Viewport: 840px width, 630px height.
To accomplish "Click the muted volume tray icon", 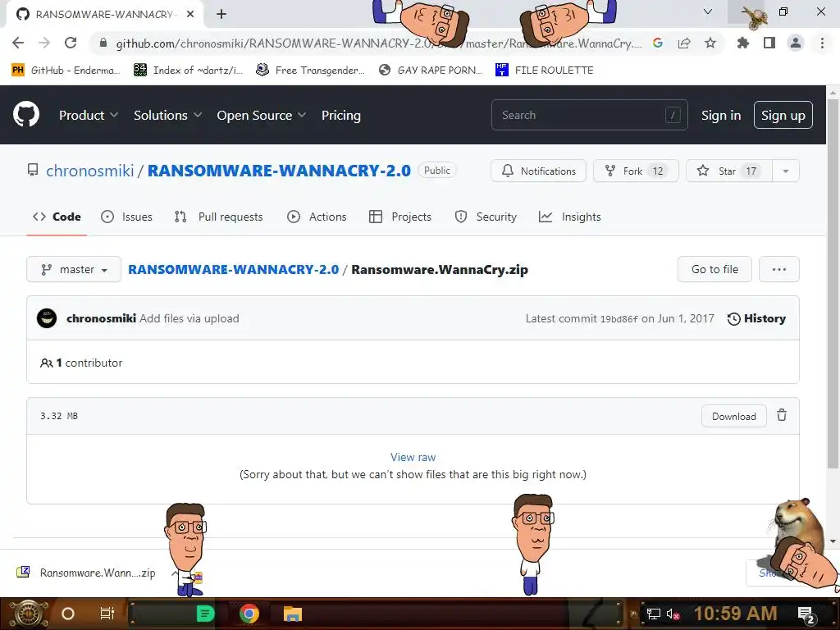I will coord(673,614).
